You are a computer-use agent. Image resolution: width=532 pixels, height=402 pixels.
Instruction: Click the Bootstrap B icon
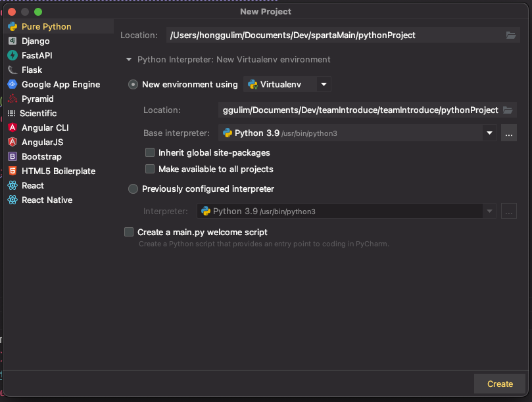click(x=12, y=156)
